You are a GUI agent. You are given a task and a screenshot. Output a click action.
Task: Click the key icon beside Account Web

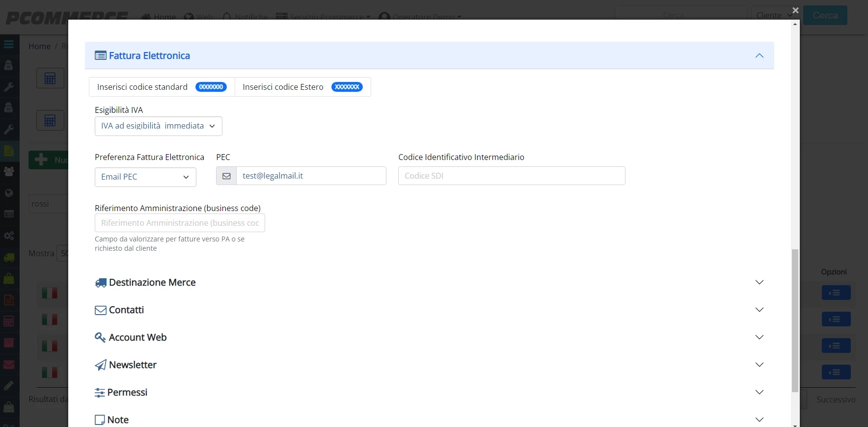click(x=100, y=338)
